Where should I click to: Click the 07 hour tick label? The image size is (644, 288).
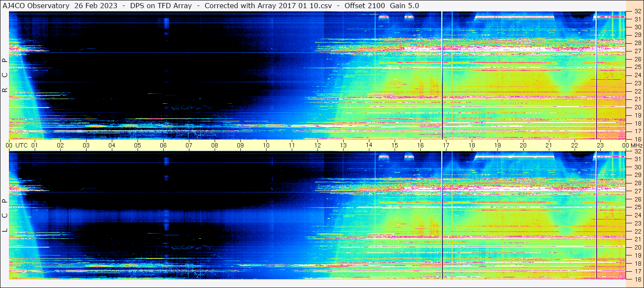coord(189,145)
